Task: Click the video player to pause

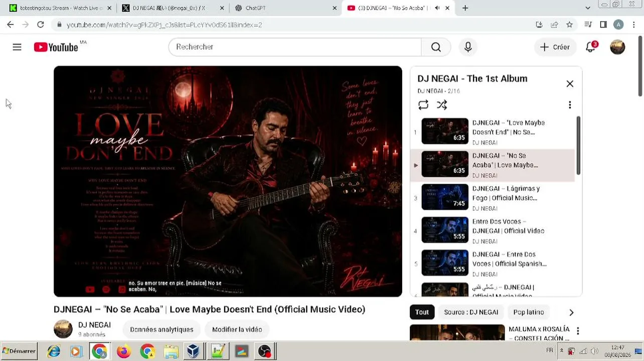Action: [228, 181]
